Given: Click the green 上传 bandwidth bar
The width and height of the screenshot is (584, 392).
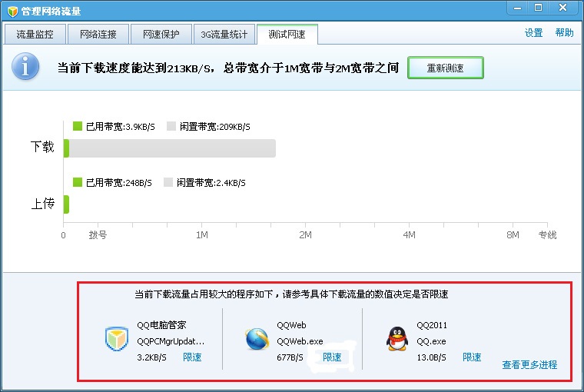Looking at the screenshot, I should 66,204.
